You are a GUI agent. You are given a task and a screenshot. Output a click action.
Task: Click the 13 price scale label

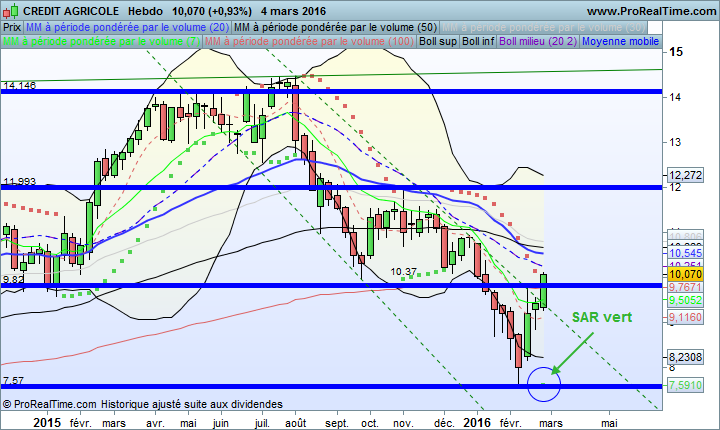coord(675,142)
